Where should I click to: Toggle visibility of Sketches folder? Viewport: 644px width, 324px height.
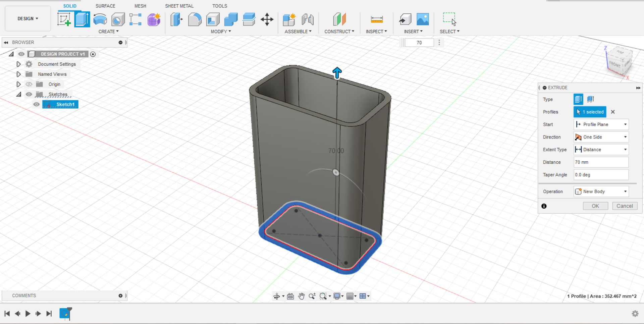[x=29, y=94]
